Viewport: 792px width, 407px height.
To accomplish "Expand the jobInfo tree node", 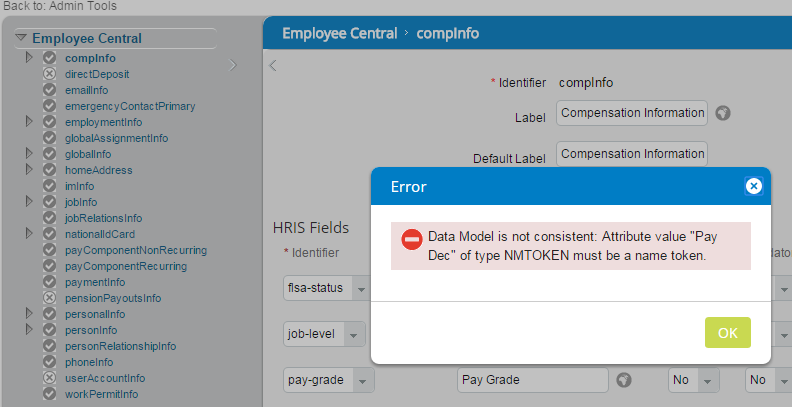I will pos(29,201).
